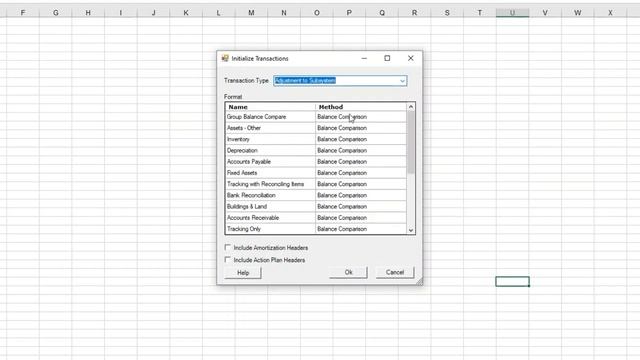Screen dimensions: 640x360
Task: Select column P header in spreadsheet
Action: (x=349, y=13)
